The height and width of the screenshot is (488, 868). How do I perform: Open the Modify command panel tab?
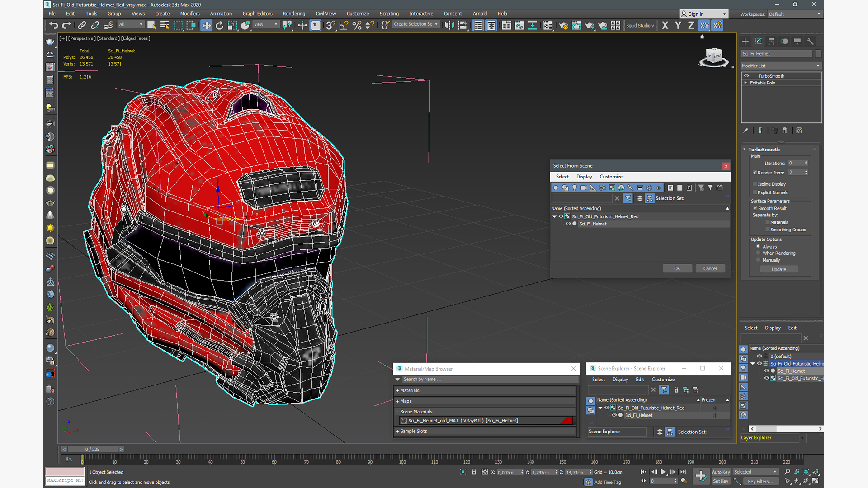(758, 41)
